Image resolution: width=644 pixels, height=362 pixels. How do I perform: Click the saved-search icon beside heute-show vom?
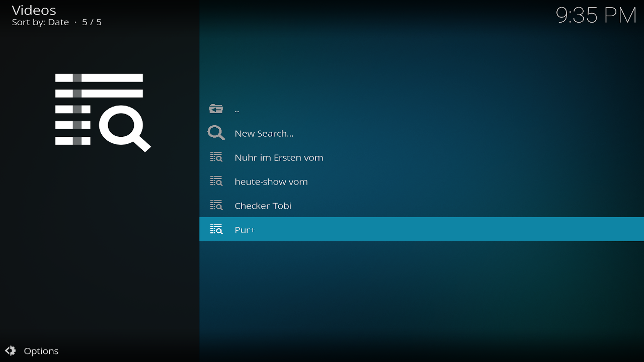click(x=216, y=182)
